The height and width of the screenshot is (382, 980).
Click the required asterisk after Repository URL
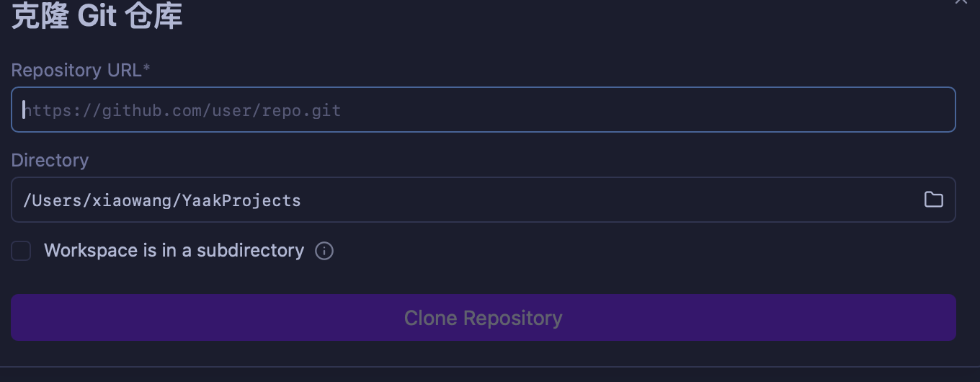pyautogui.click(x=147, y=68)
